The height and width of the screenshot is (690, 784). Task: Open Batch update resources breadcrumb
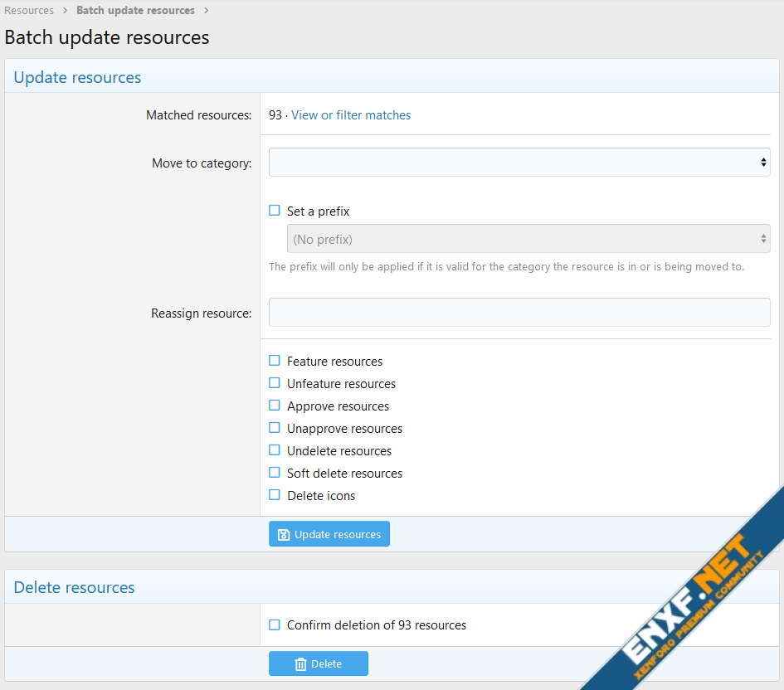[135, 11]
